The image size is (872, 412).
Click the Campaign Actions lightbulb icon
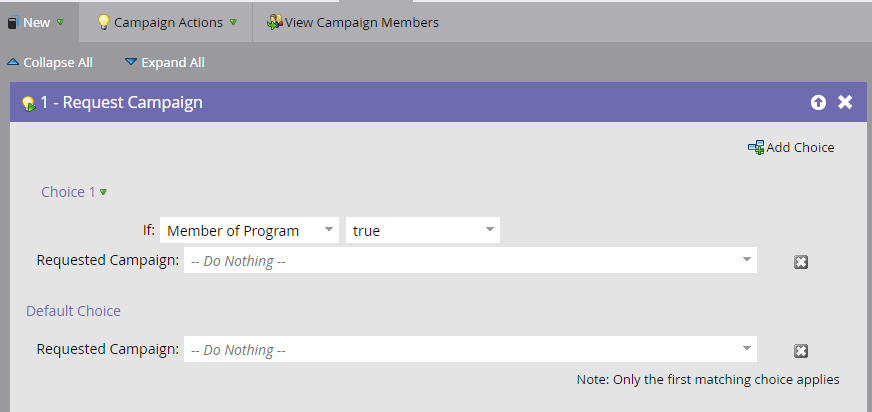pos(103,22)
